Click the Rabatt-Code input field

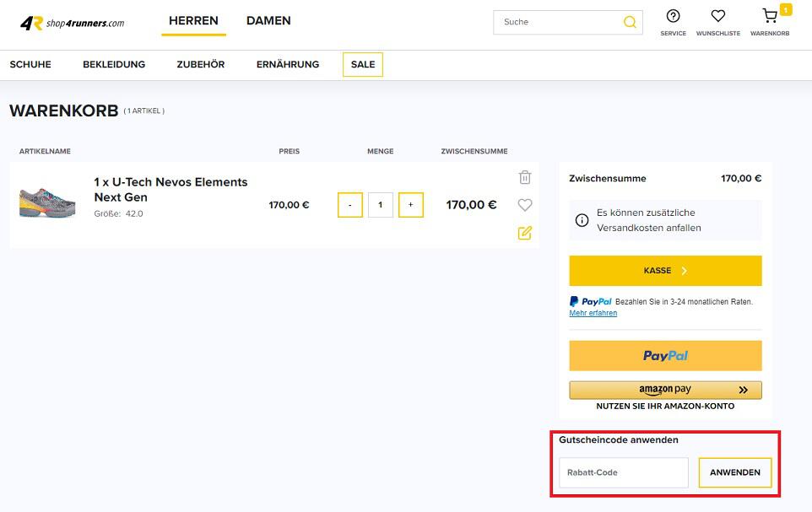(x=624, y=472)
